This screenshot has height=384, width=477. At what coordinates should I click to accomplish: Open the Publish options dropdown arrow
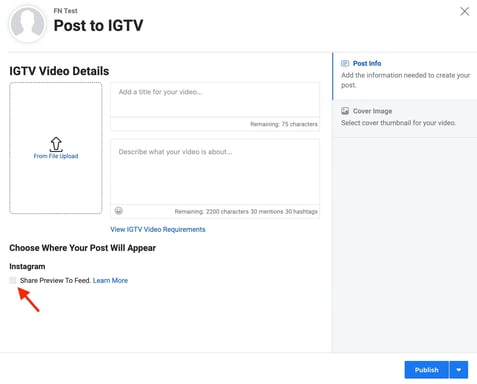tap(459, 370)
